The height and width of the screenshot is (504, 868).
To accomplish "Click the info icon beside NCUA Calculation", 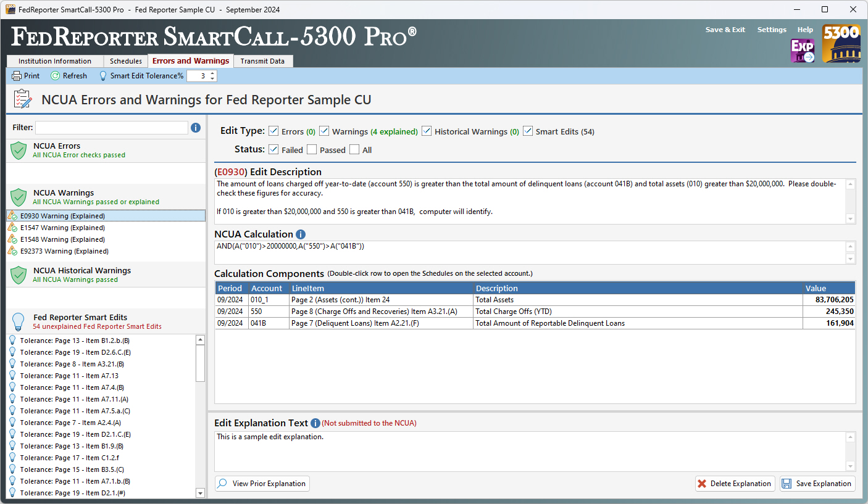I will [301, 234].
